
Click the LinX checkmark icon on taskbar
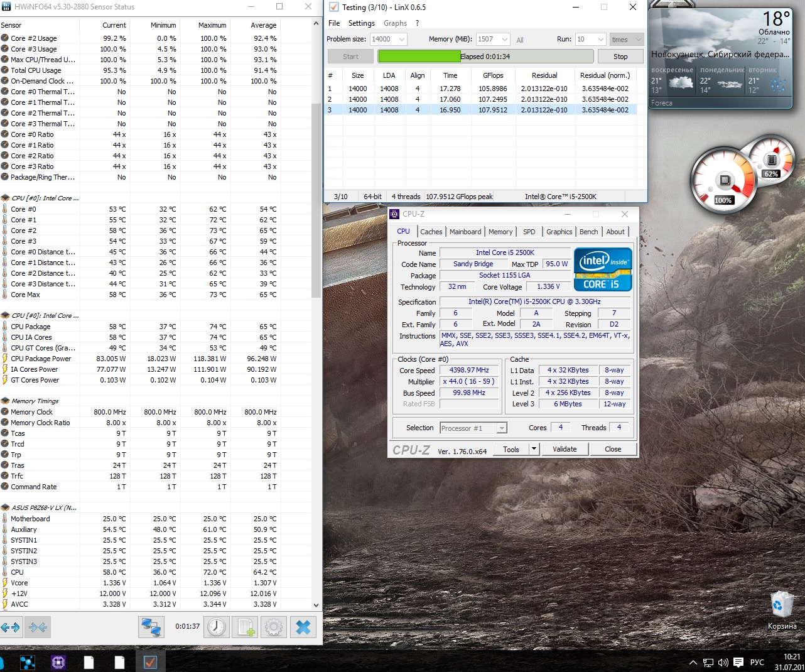pos(150,662)
